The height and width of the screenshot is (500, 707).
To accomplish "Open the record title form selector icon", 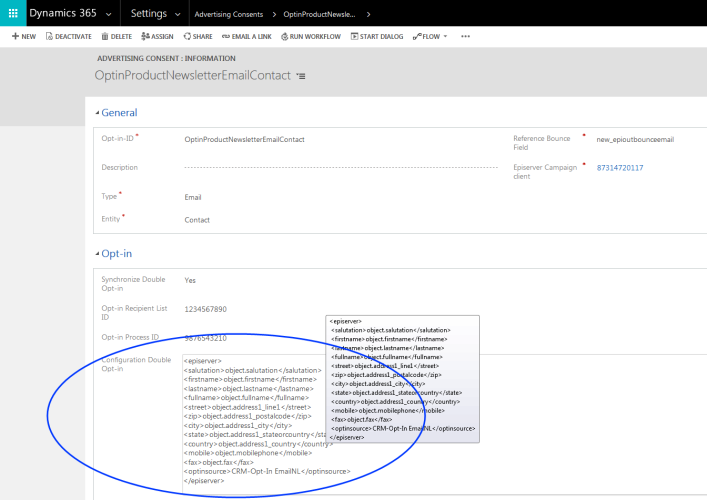I will [x=301, y=76].
